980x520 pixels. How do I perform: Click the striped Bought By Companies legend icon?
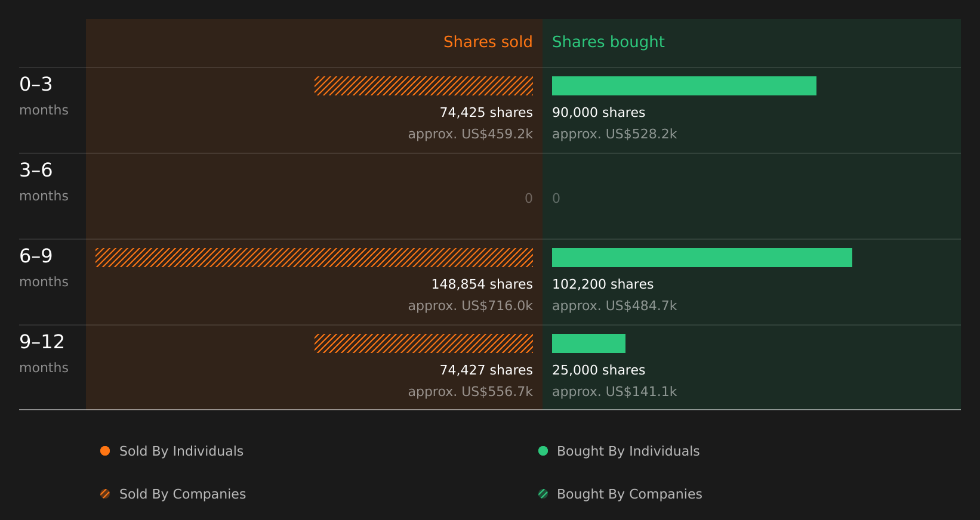coord(543,494)
